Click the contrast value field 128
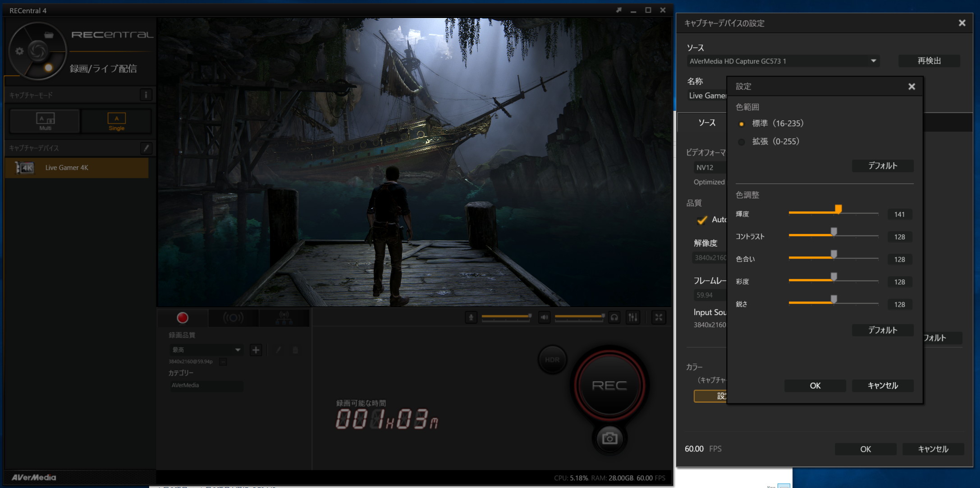This screenshot has height=488, width=980. click(899, 237)
